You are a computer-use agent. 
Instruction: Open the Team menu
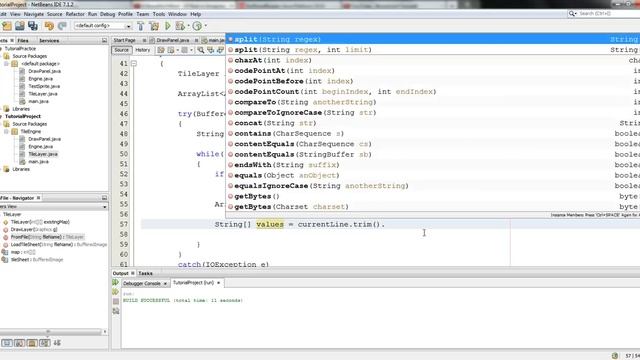[x=142, y=14]
